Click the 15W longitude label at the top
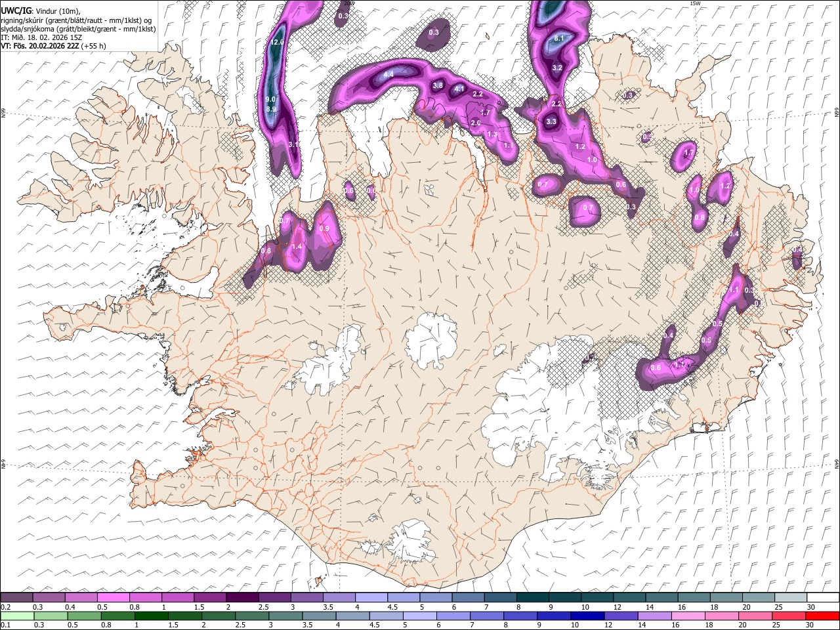Screen dimensions: 840x630 (x=695, y=3)
